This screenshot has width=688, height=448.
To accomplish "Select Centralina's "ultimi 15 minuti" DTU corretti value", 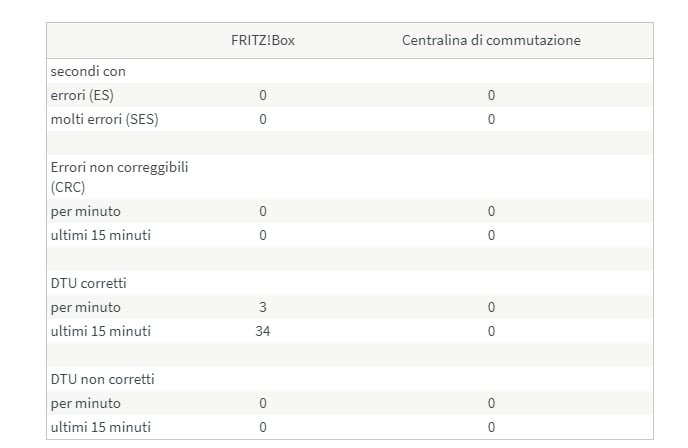I will click(x=491, y=331).
